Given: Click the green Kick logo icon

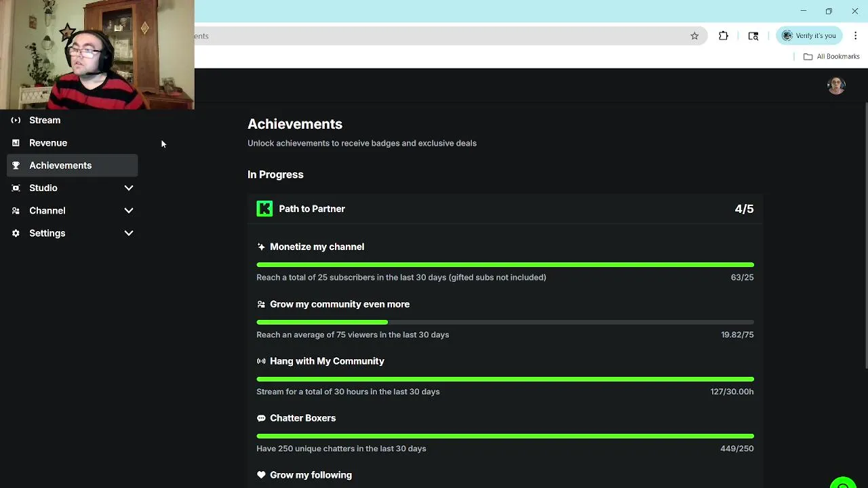Looking at the screenshot, I should [x=264, y=209].
